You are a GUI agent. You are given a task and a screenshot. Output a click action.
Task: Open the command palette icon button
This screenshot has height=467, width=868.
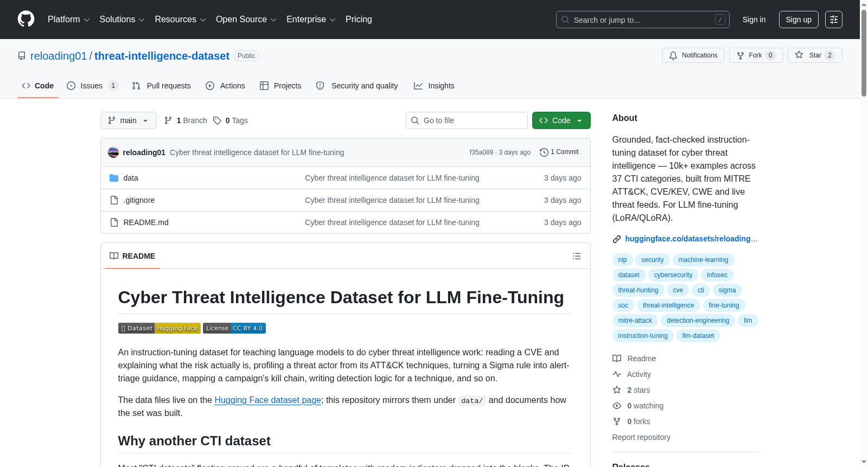834,20
